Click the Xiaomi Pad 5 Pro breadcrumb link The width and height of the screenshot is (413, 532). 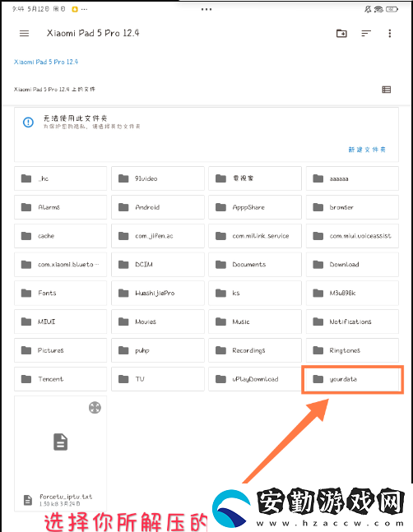tap(46, 62)
